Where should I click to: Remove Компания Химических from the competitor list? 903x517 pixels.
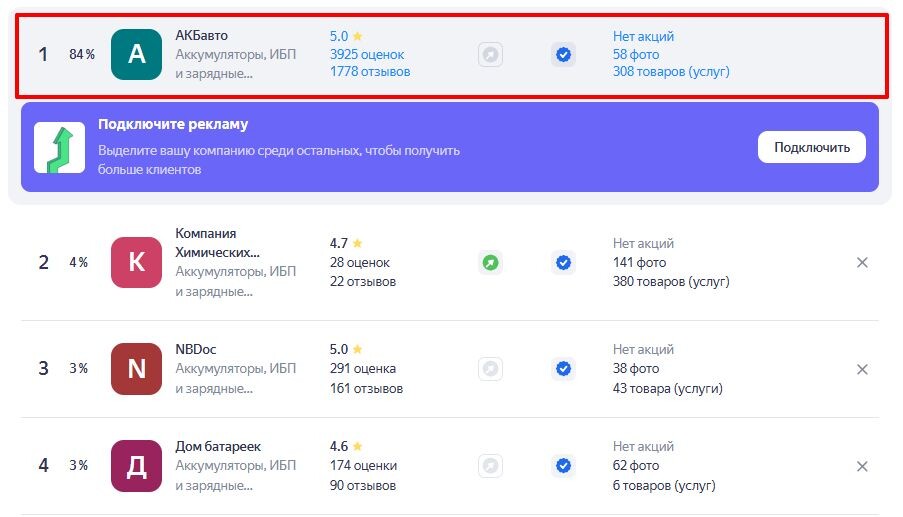pos(862,263)
